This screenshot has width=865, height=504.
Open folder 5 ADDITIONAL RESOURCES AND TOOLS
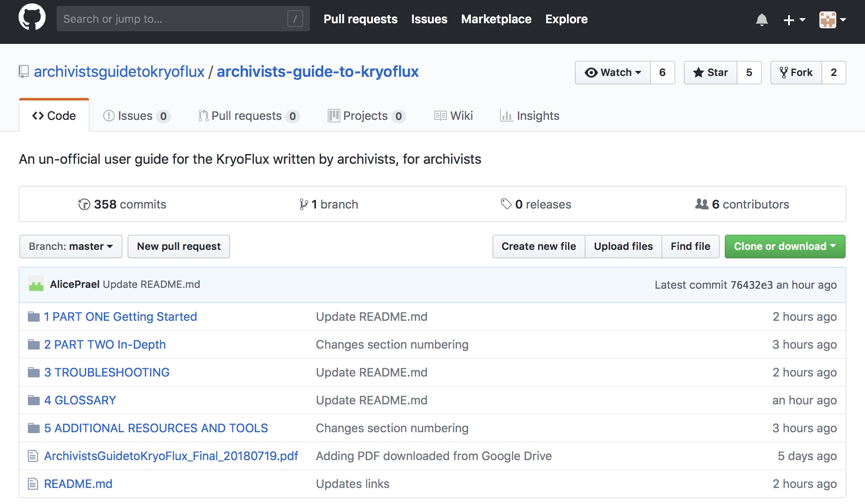point(156,428)
